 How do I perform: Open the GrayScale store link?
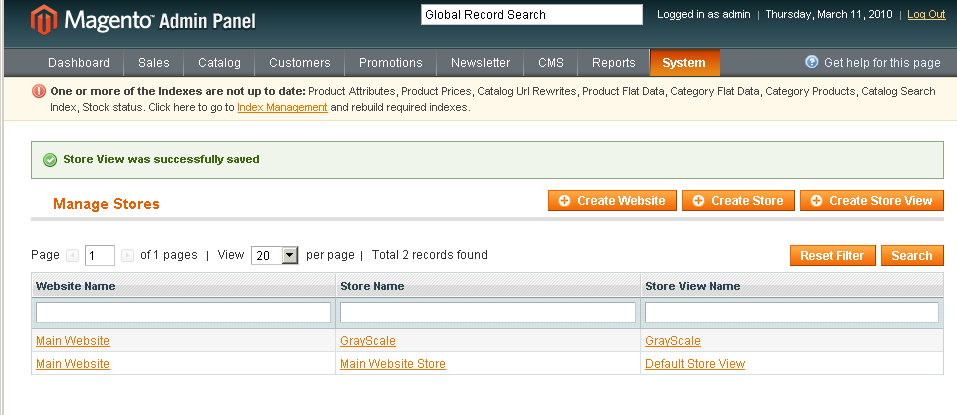tap(367, 341)
